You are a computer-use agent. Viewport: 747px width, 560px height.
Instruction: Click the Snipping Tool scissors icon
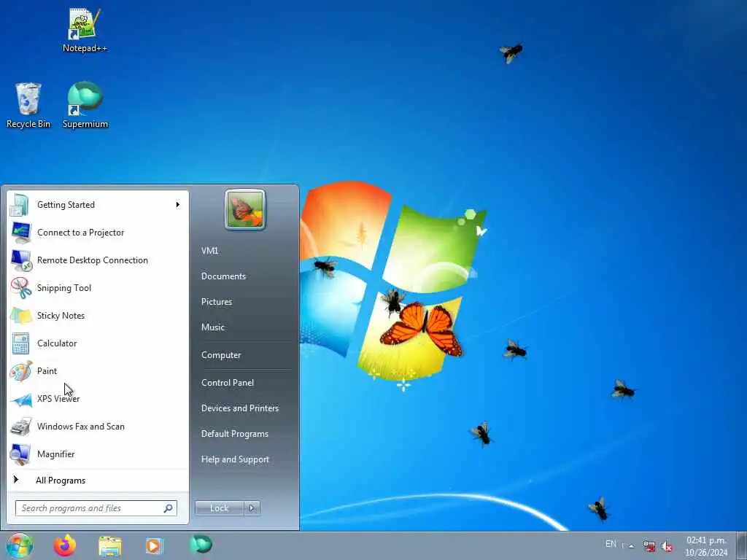(x=20, y=287)
